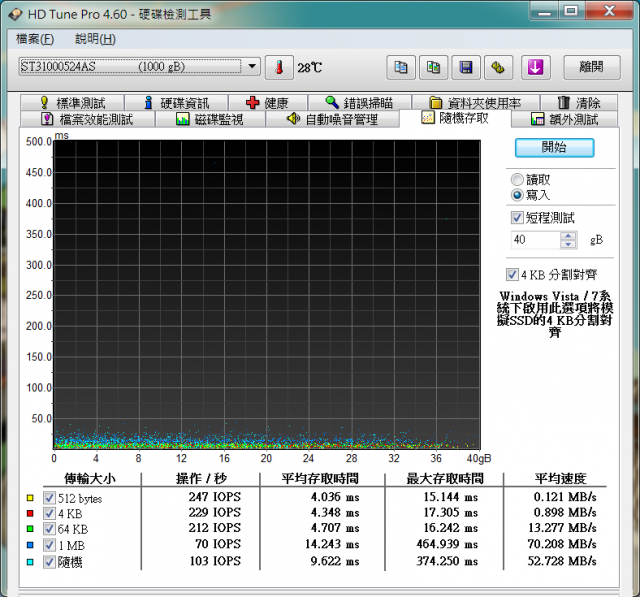Open options gear icon

(x=498, y=67)
